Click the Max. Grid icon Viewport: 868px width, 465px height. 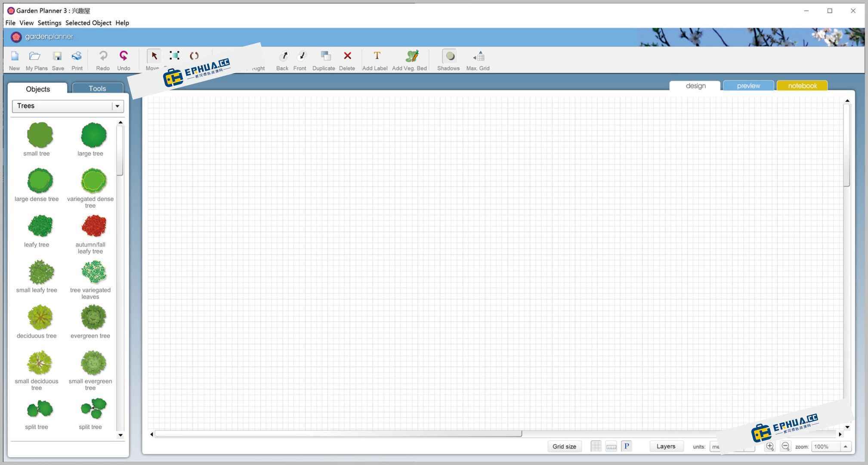[479, 56]
